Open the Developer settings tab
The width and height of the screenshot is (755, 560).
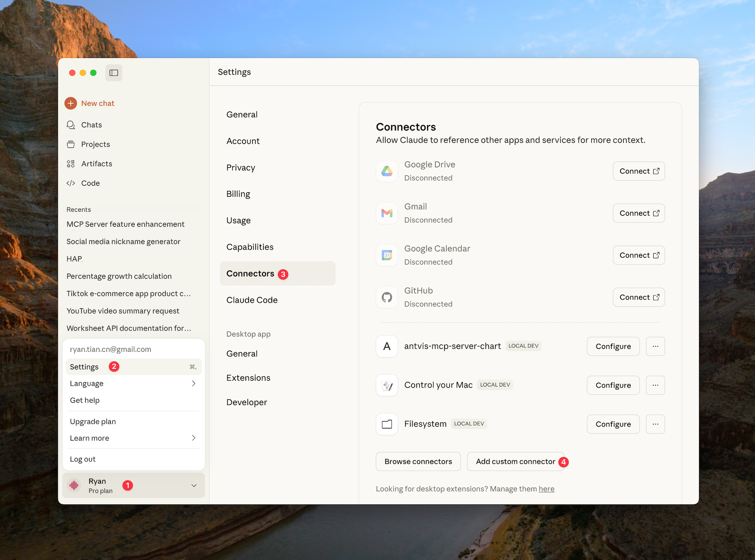click(247, 402)
